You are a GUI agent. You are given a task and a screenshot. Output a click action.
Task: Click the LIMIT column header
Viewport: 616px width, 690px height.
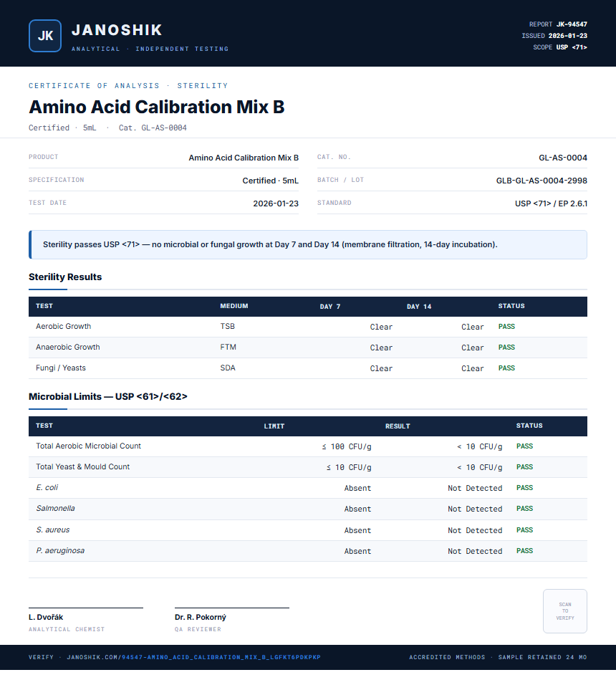click(x=274, y=426)
